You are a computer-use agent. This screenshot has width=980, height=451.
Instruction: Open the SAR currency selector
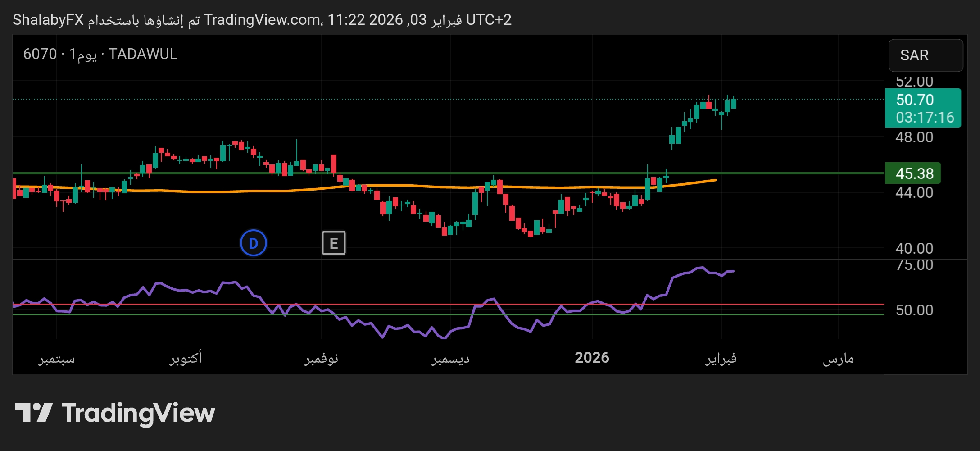coord(925,55)
